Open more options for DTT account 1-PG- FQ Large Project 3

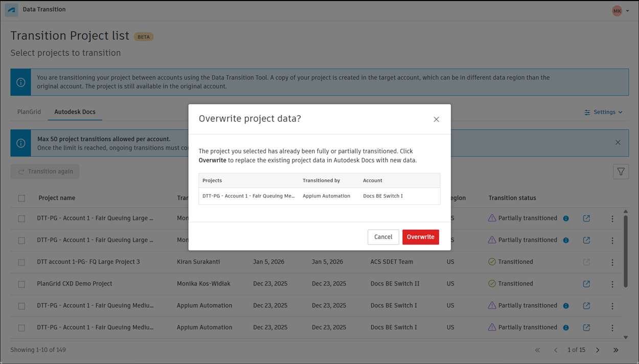pyautogui.click(x=612, y=262)
